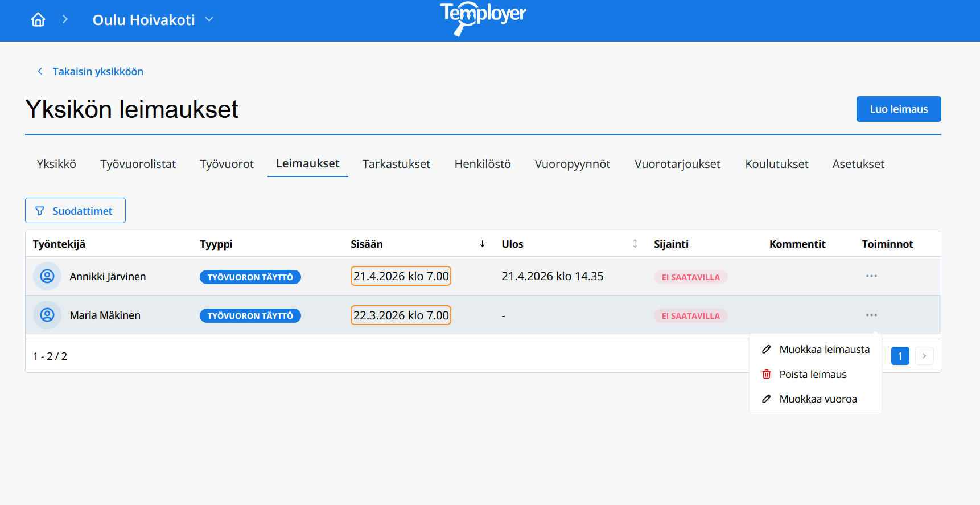Click the 21.4.2026 klo 14.35 check-out time
Viewport: 980px width, 505px height.
553,276
